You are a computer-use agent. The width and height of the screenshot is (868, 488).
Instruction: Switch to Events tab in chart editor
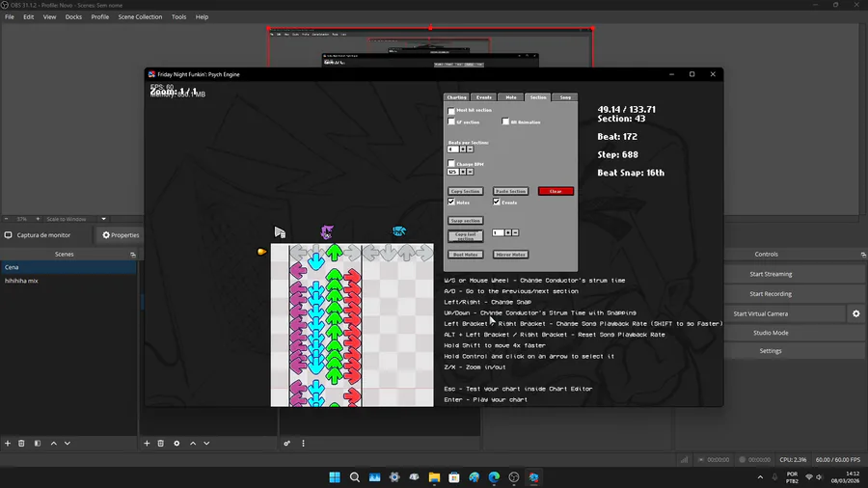click(484, 97)
